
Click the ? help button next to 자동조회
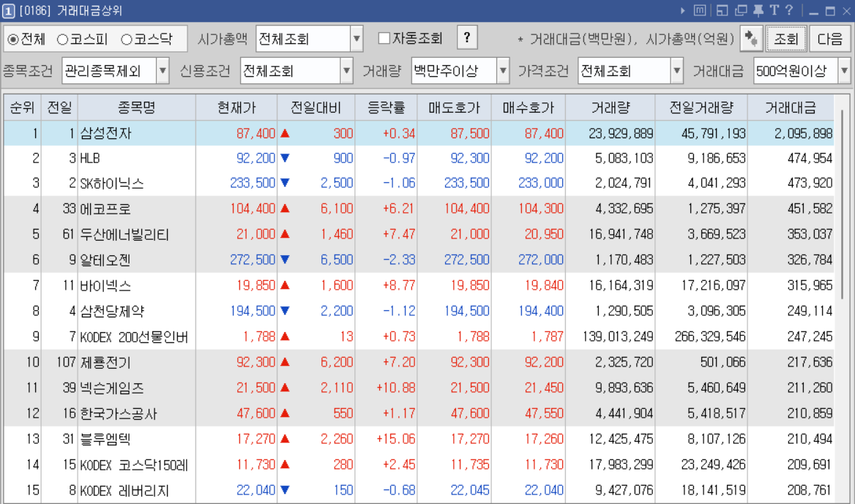click(x=467, y=37)
